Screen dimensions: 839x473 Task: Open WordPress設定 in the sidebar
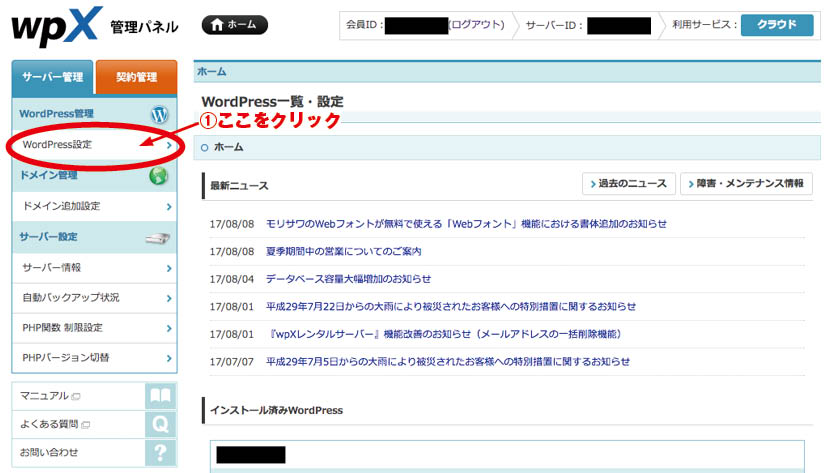[x=57, y=145]
